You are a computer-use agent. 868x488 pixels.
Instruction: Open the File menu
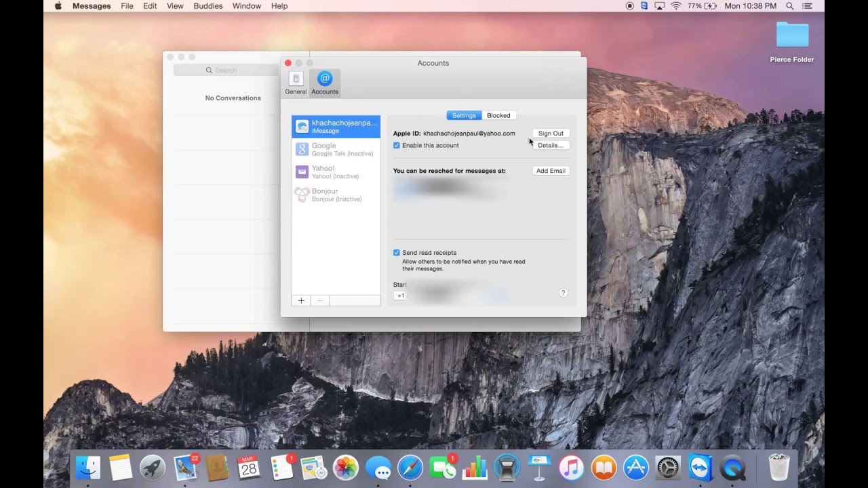pyautogui.click(x=127, y=6)
